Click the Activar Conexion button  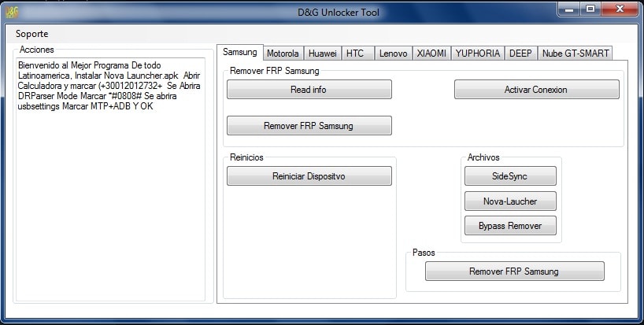(536, 90)
